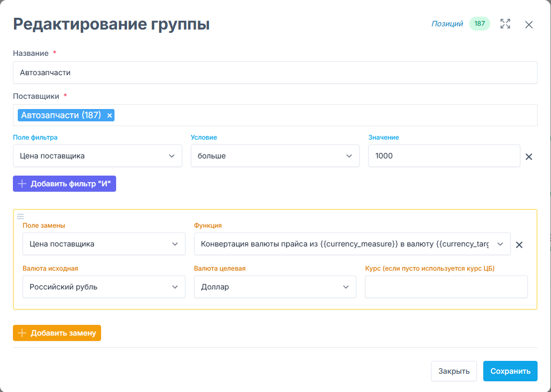The image size is (551, 392).
Task: Click the Курс exchange rate field
Action: pos(446,287)
